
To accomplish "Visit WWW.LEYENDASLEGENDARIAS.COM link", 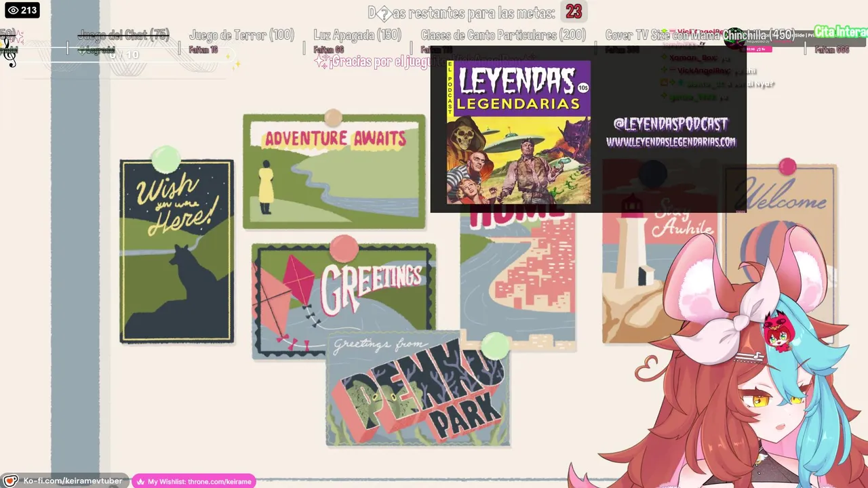I will click(x=671, y=142).
